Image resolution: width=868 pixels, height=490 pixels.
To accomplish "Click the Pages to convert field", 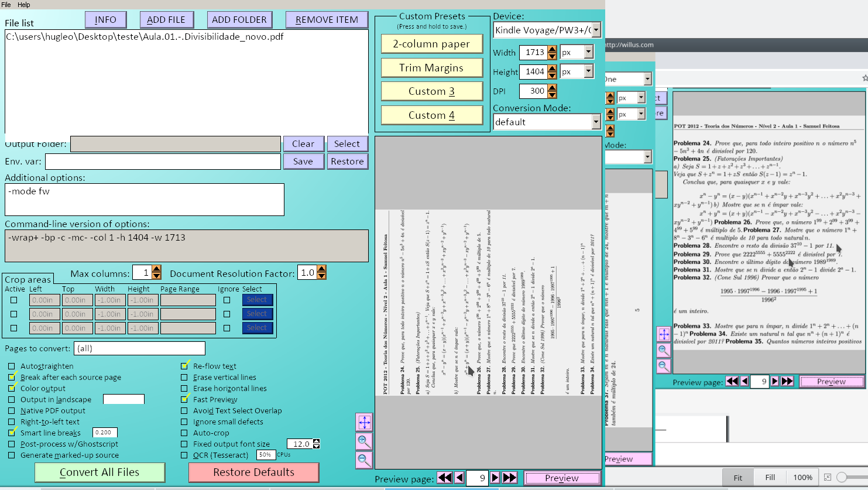I will [140, 348].
